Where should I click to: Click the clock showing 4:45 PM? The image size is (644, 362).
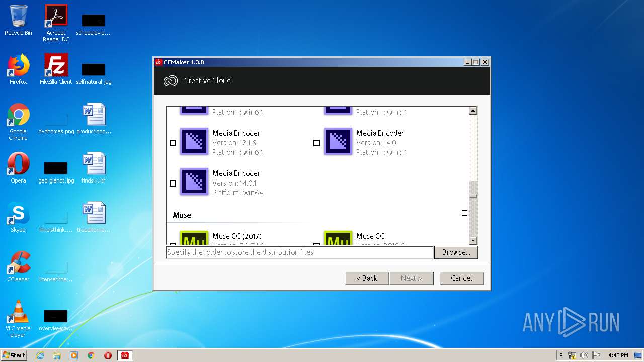click(618, 355)
